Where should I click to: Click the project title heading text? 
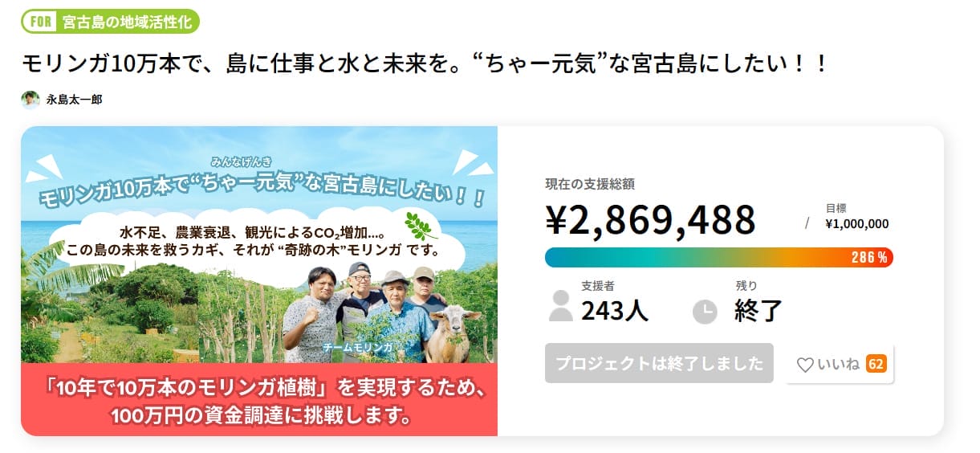coord(424,64)
